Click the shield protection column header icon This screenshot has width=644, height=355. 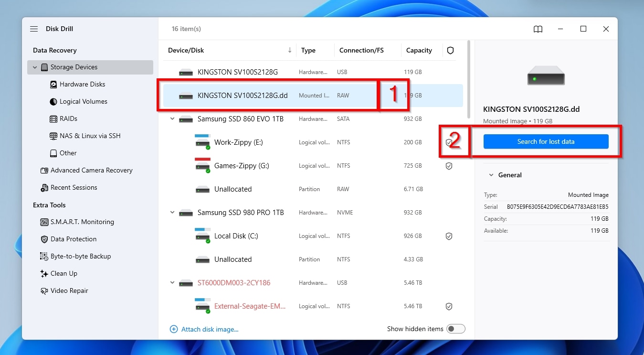(x=450, y=50)
